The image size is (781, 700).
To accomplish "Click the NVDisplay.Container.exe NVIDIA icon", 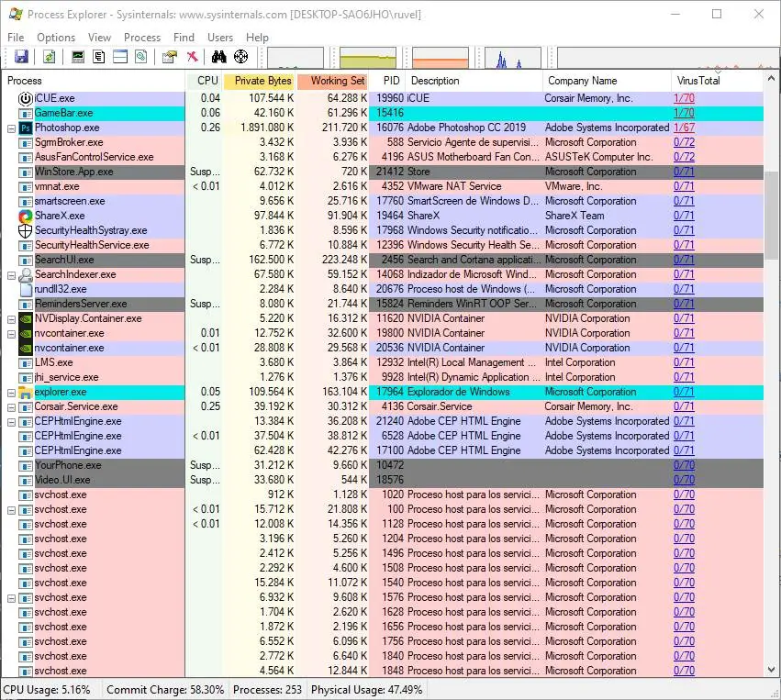I will [26, 318].
